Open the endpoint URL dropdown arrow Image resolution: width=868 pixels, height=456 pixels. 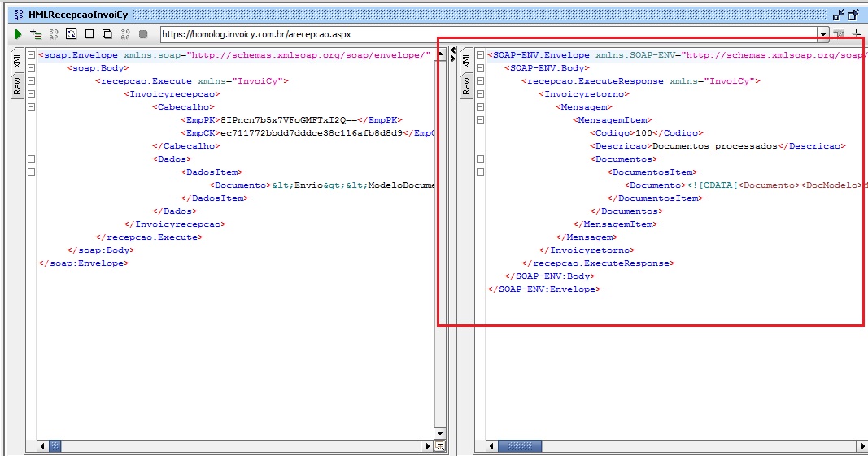tap(823, 34)
